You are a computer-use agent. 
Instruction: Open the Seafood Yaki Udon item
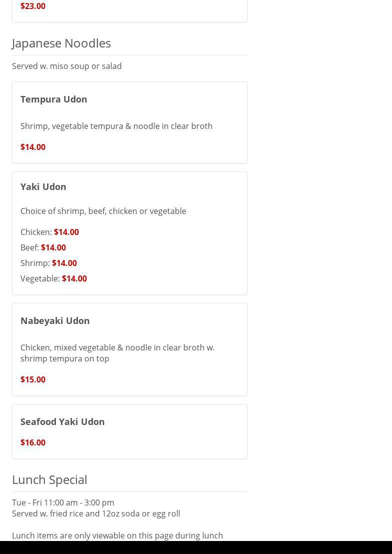62,421
